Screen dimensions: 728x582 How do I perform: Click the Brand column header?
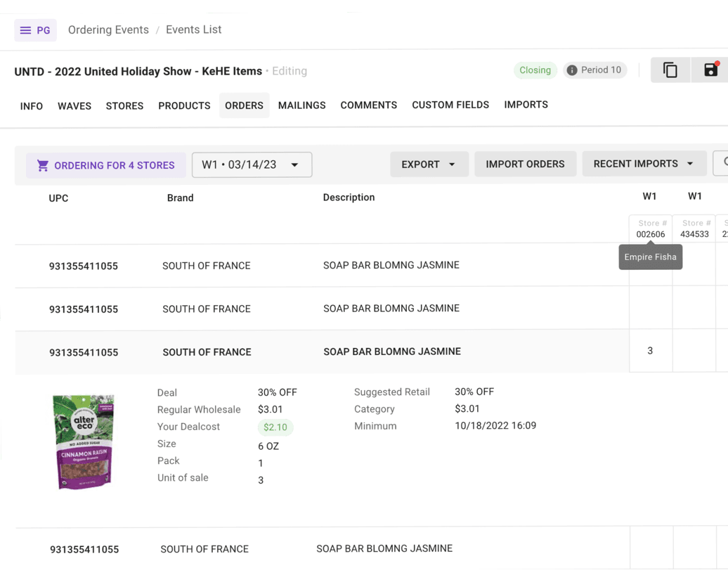[180, 198]
